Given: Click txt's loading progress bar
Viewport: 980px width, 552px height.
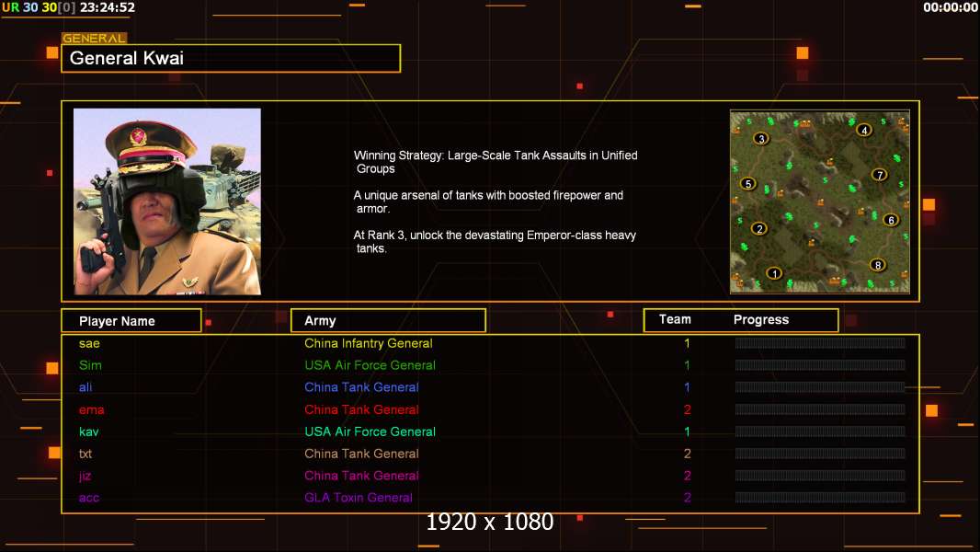Looking at the screenshot, I should [820, 454].
